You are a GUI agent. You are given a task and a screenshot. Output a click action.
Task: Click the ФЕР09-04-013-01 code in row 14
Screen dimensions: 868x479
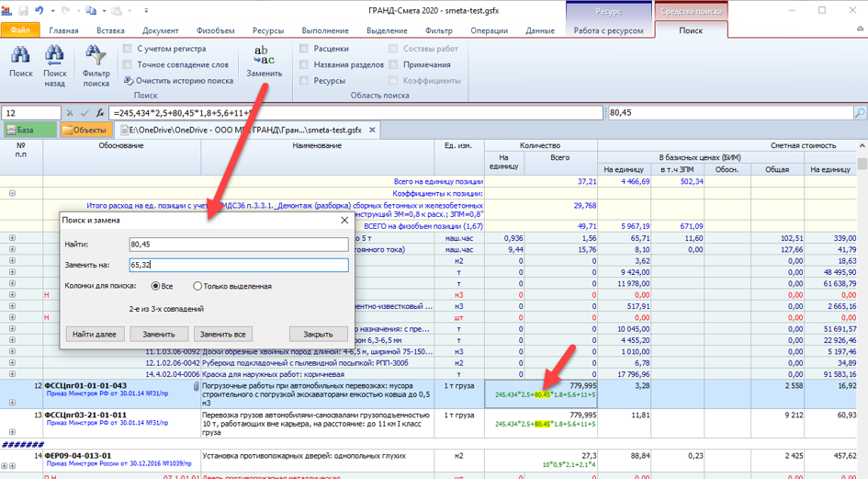click(x=78, y=456)
